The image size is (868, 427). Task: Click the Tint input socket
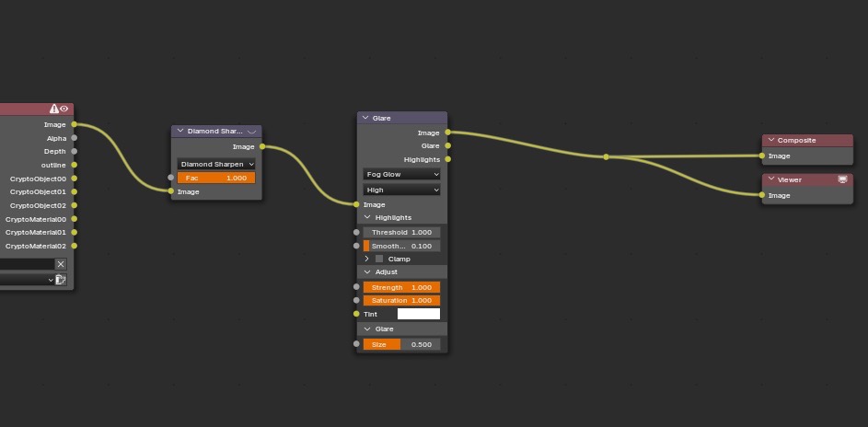(x=356, y=314)
